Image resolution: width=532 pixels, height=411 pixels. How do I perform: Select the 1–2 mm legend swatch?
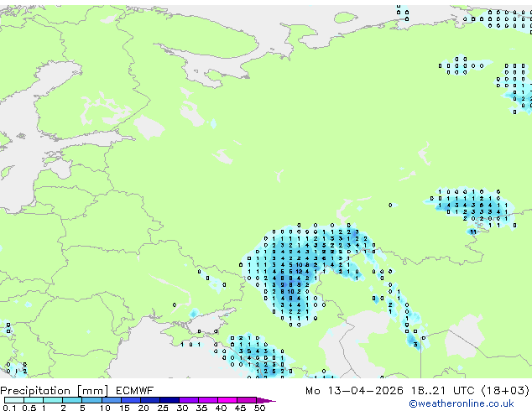(x=53, y=400)
